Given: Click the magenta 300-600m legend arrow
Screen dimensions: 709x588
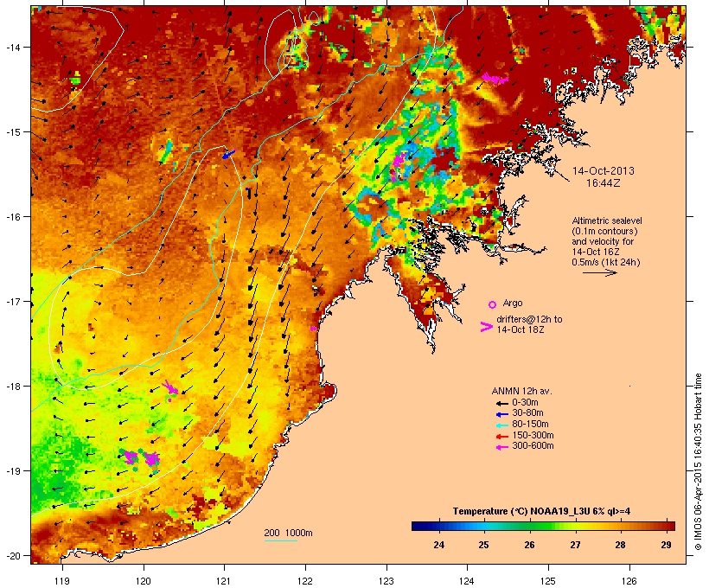Looking at the screenshot, I should point(502,447).
